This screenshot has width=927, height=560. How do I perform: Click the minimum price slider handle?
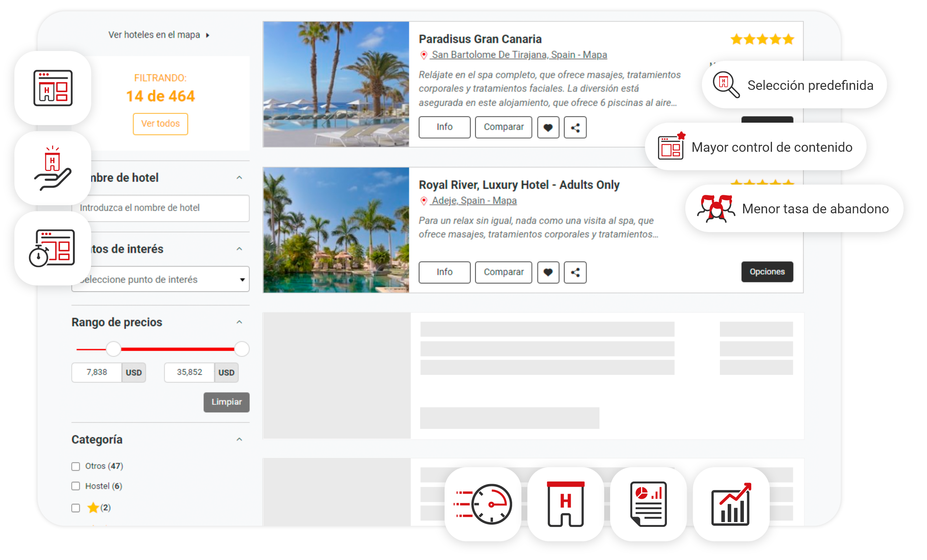coord(113,349)
